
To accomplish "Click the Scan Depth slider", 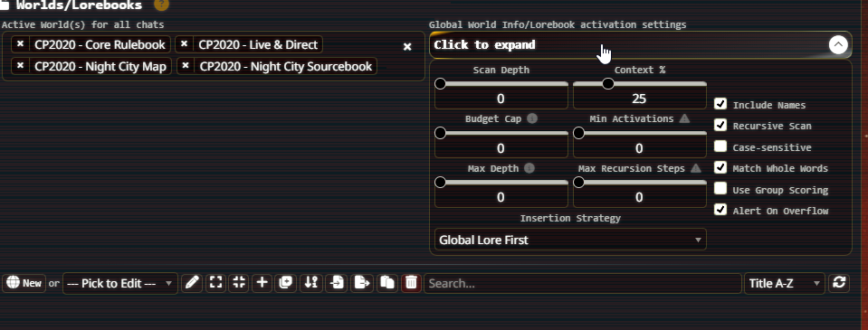I will click(x=501, y=84).
